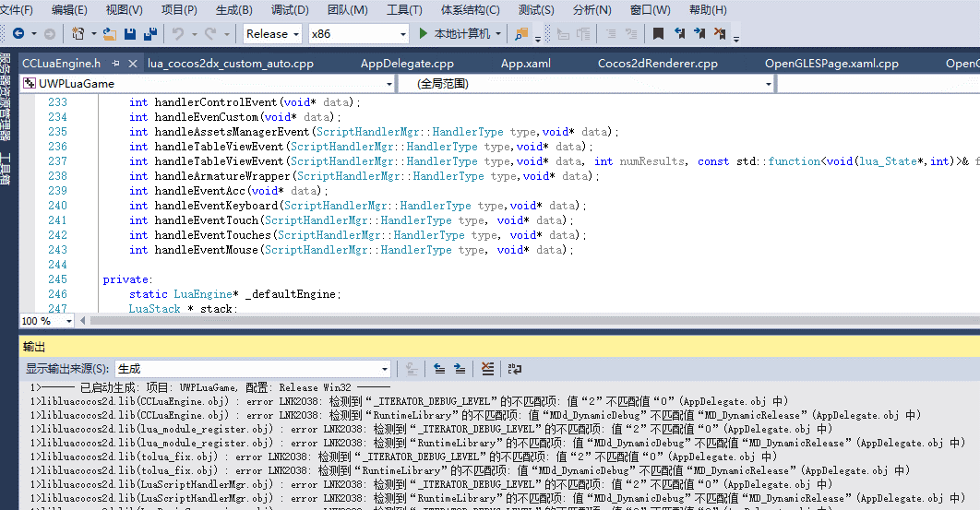980x510 pixels.
Task: Switch to the AppDelegate.cpp tab
Action: click(407, 64)
